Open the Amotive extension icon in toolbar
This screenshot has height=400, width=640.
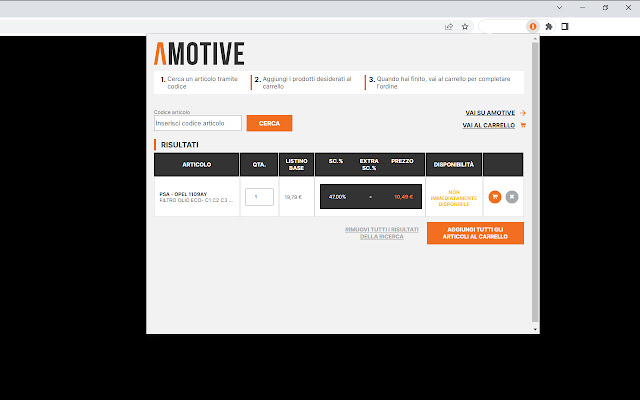click(533, 27)
